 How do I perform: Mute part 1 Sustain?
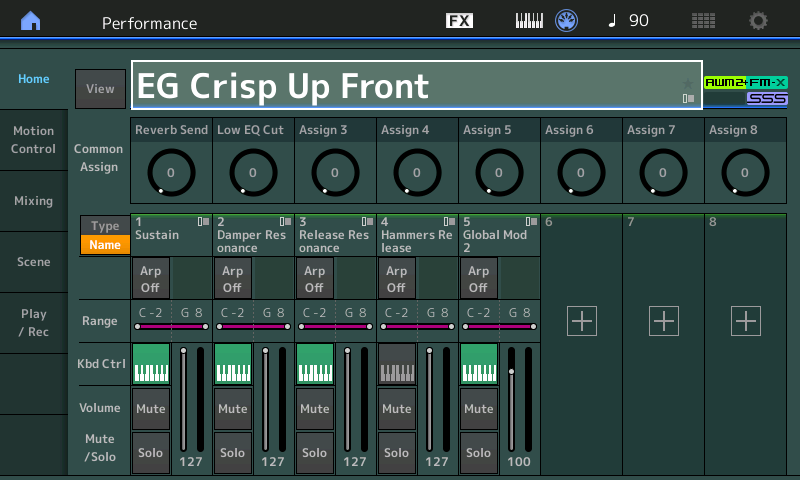coord(151,409)
